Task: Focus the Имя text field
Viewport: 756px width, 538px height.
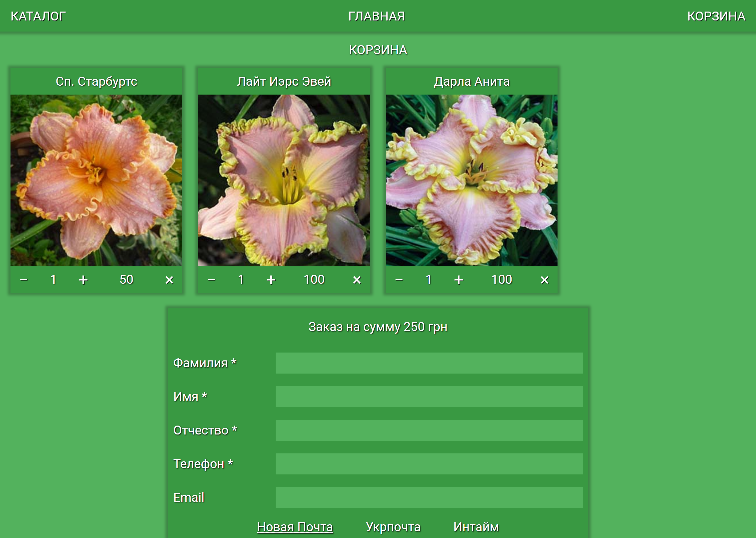Action: pos(429,397)
